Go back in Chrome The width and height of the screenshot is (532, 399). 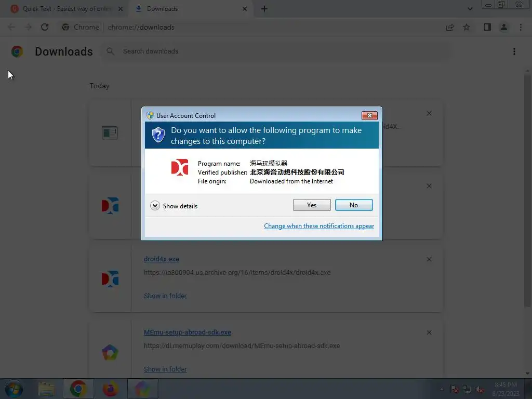[x=11, y=27]
